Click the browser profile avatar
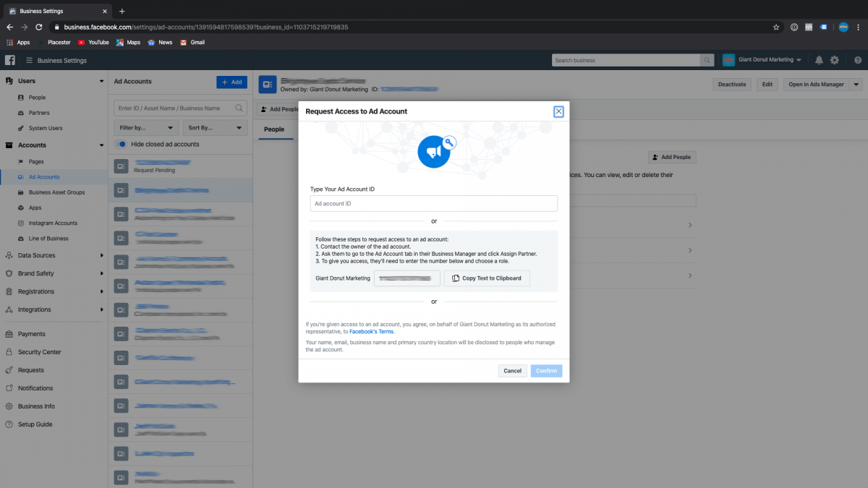Screen dimensions: 868x488 [x=843, y=27]
